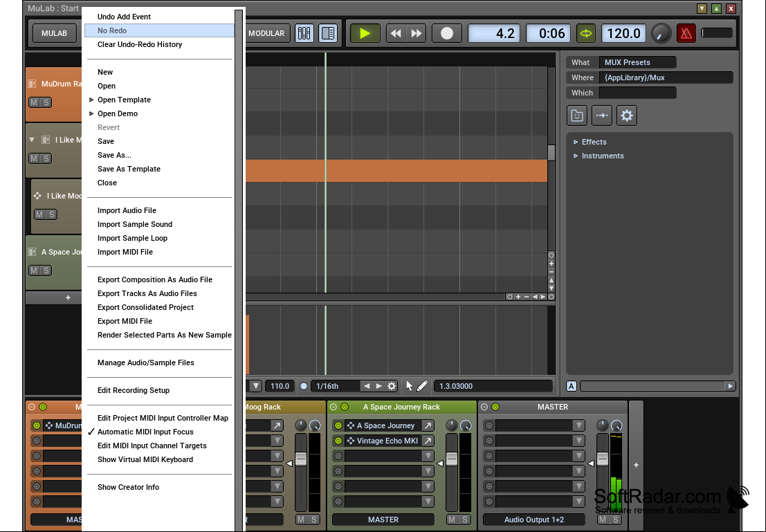Screen dimensions: 766x532
Task: Click the mixer faders view icon
Action: pyautogui.click(x=304, y=33)
